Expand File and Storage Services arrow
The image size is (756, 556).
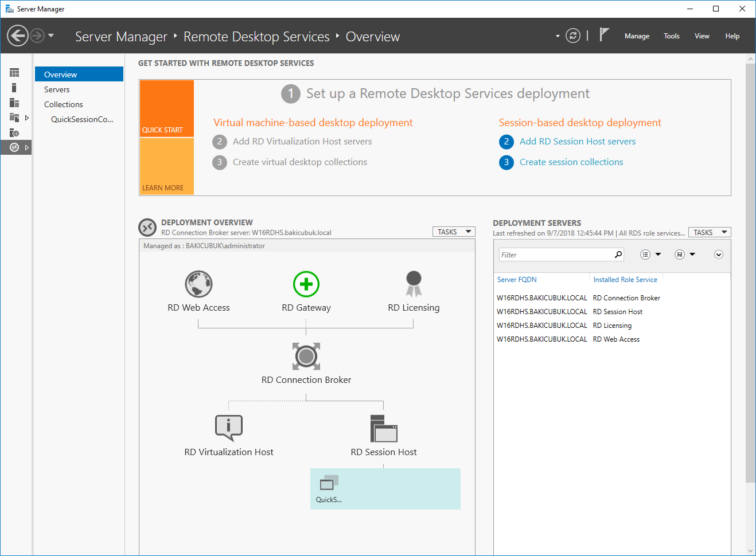pyautogui.click(x=26, y=118)
